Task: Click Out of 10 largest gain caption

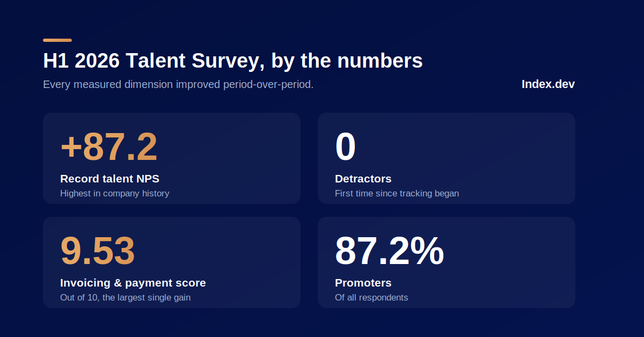Action: pyautogui.click(x=125, y=297)
